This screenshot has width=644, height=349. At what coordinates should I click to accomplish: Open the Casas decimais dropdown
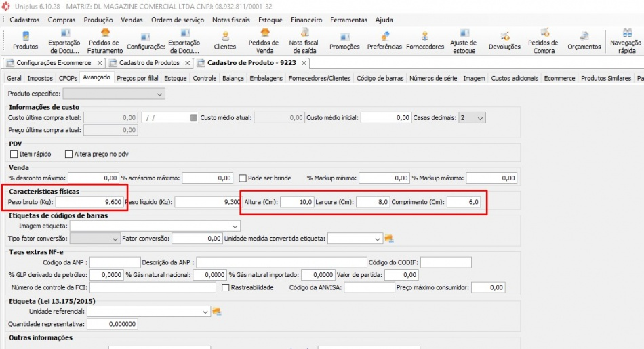point(472,117)
